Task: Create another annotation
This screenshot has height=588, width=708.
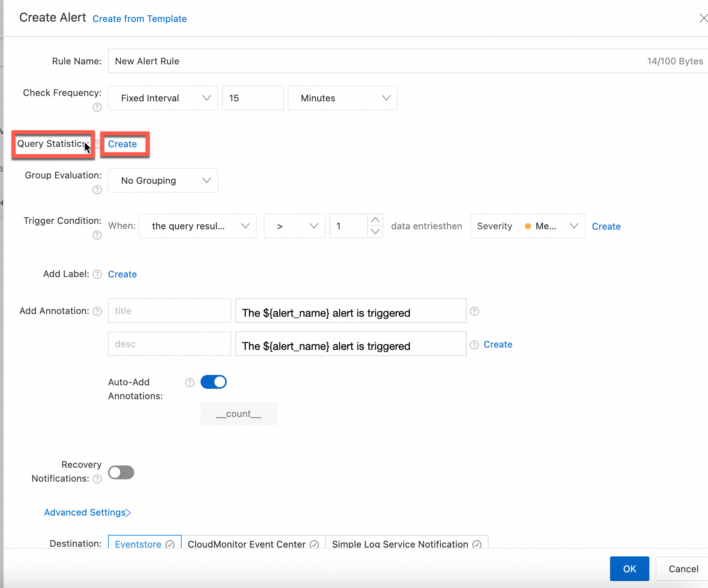Action: (498, 344)
